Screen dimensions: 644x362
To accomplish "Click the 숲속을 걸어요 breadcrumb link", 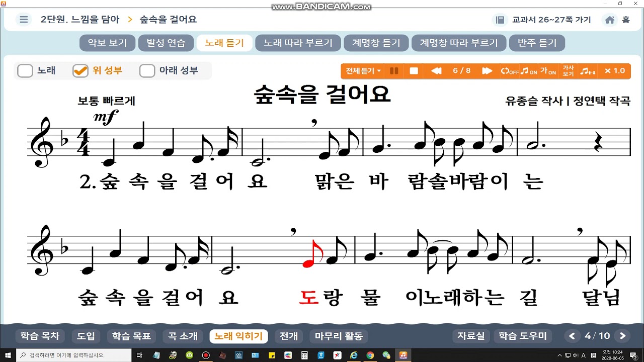I will pyautogui.click(x=168, y=20).
